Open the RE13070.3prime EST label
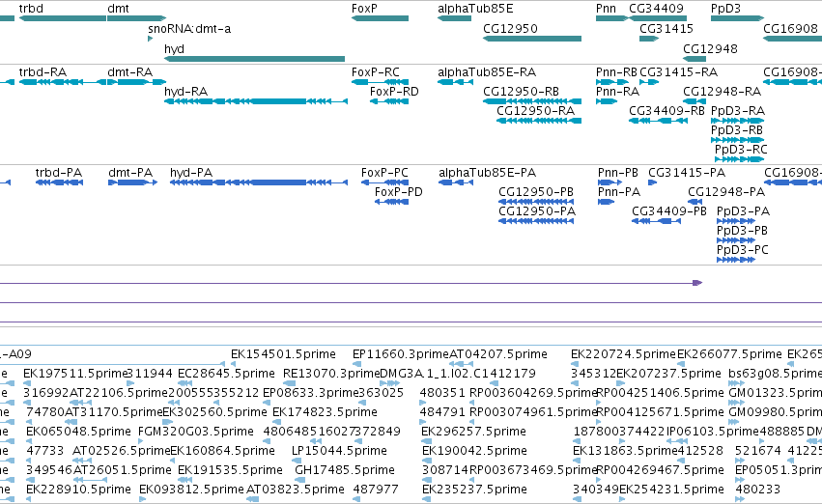The image size is (822, 504). click(331, 374)
